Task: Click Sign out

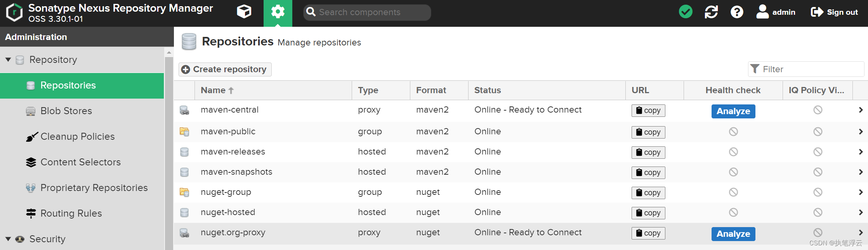Action: (x=834, y=12)
